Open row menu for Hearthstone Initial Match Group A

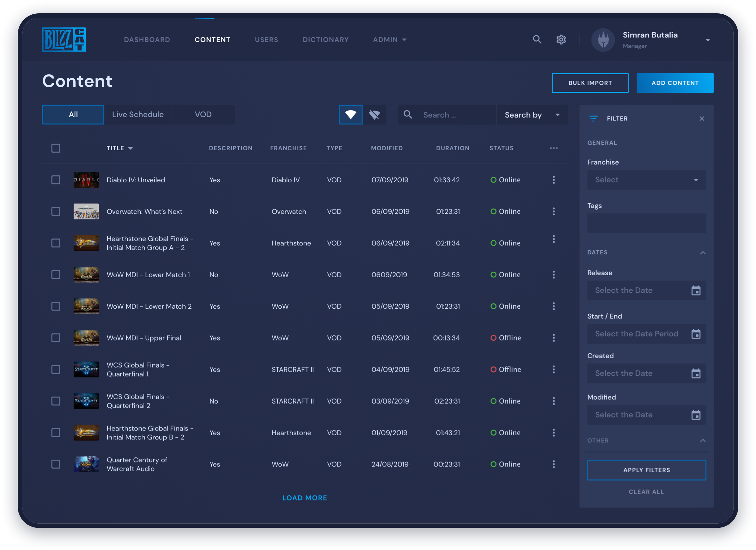pos(553,239)
